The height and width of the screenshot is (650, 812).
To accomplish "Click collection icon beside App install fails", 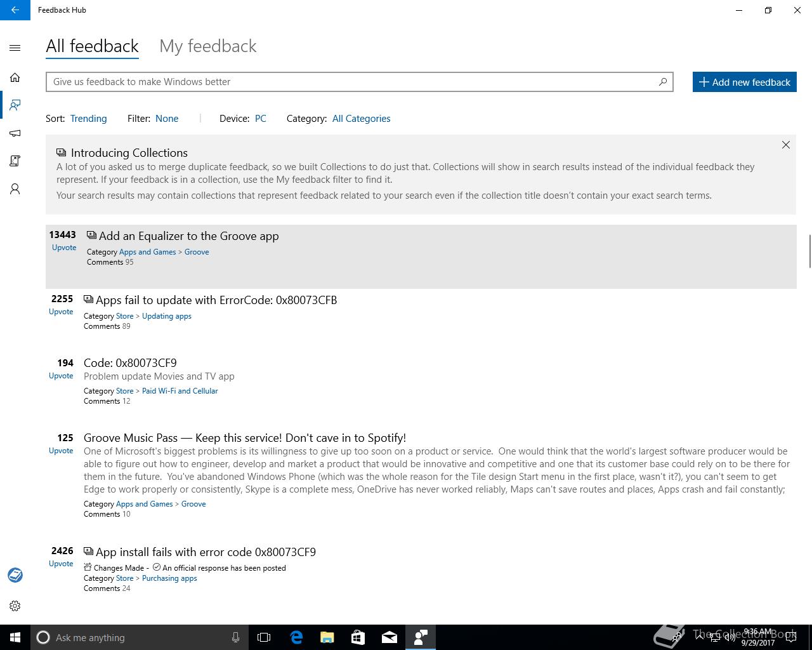I will click(89, 552).
